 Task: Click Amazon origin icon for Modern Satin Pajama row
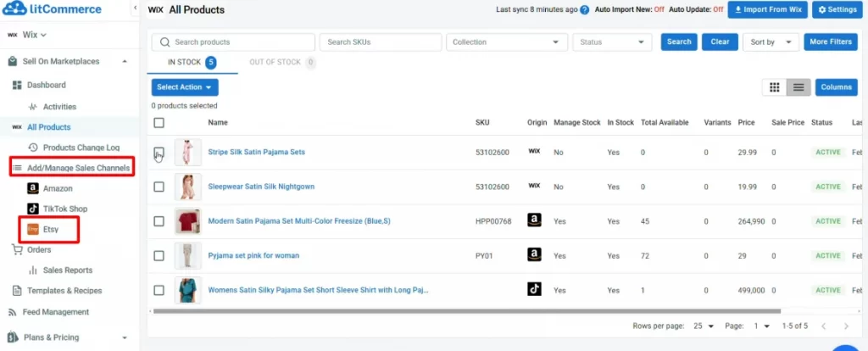coord(534,220)
